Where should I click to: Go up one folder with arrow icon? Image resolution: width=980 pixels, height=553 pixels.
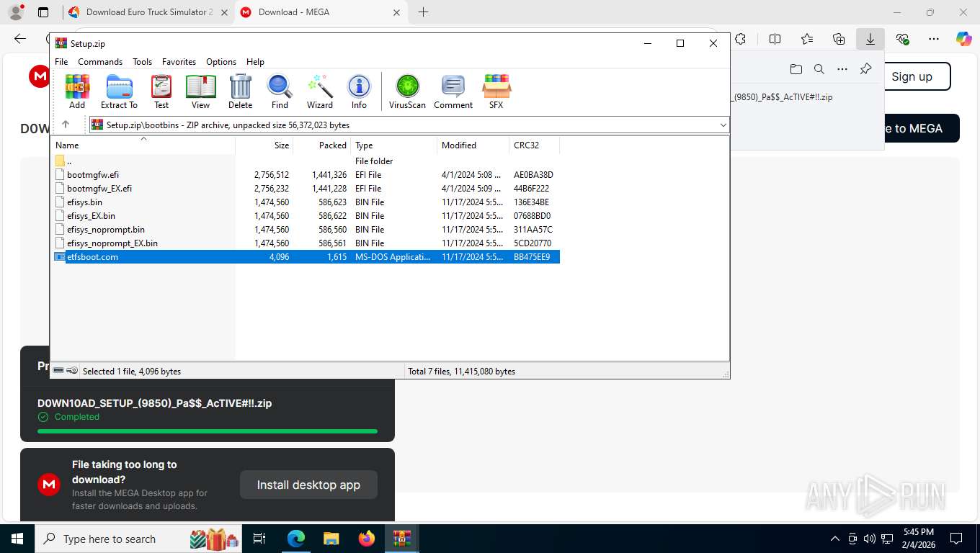[x=66, y=125]
